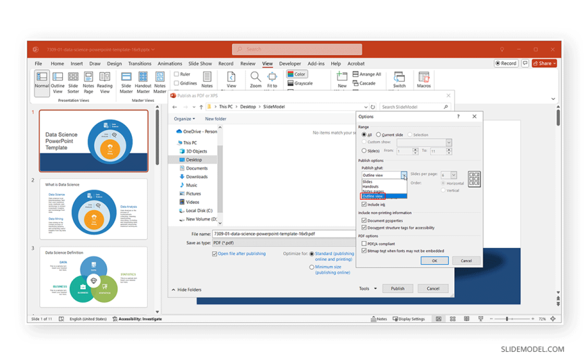Click reading view icon in status bar
Image resolution: width=588 pixels, height=364 pixels.
(x=466, y=319)
